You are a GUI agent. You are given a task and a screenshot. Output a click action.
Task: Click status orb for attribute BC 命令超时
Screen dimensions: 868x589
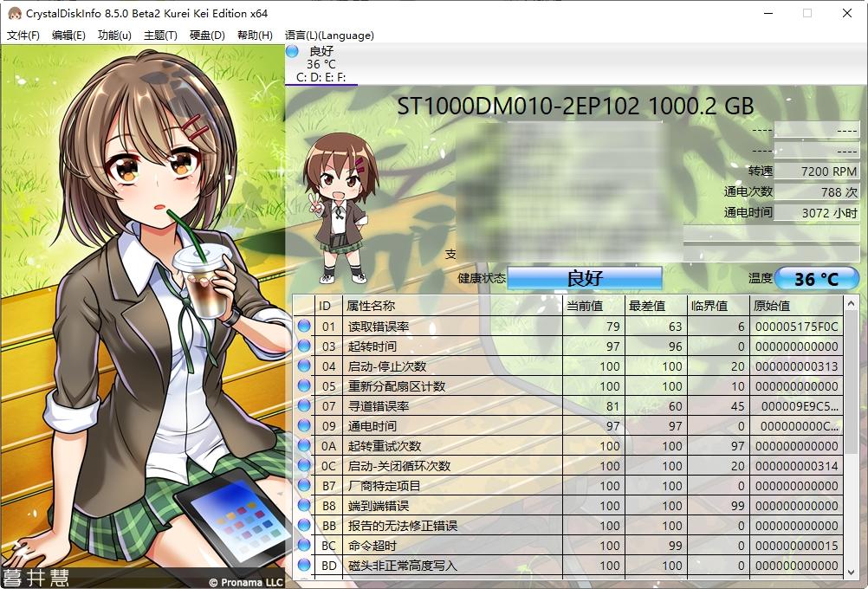click(304, 546)
